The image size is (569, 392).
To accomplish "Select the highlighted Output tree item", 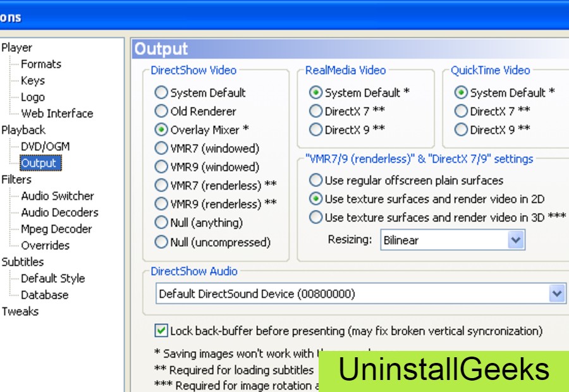I will point(40,163).
